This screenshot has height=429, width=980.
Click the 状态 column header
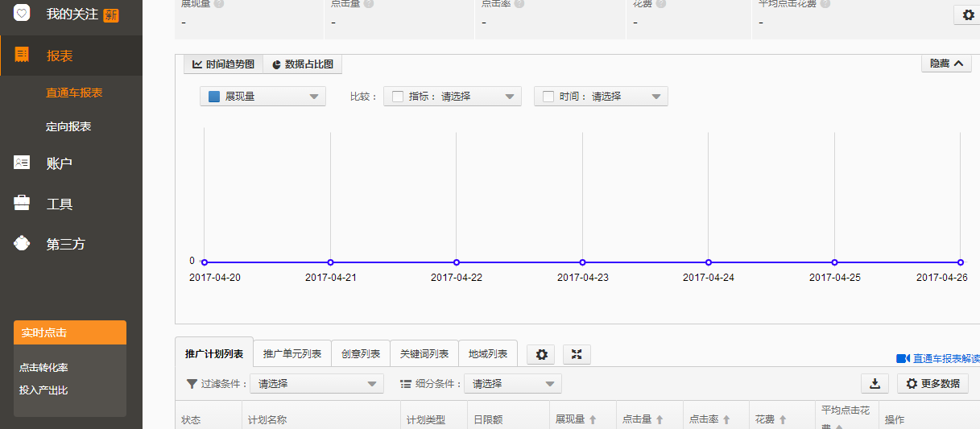point(191,420)
